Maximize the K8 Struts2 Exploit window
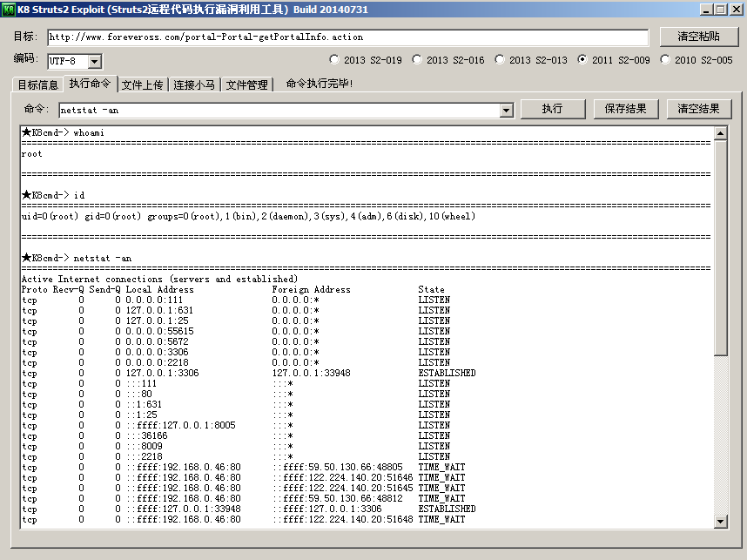The width and height of the screenshot is (747, 560). 721,10
